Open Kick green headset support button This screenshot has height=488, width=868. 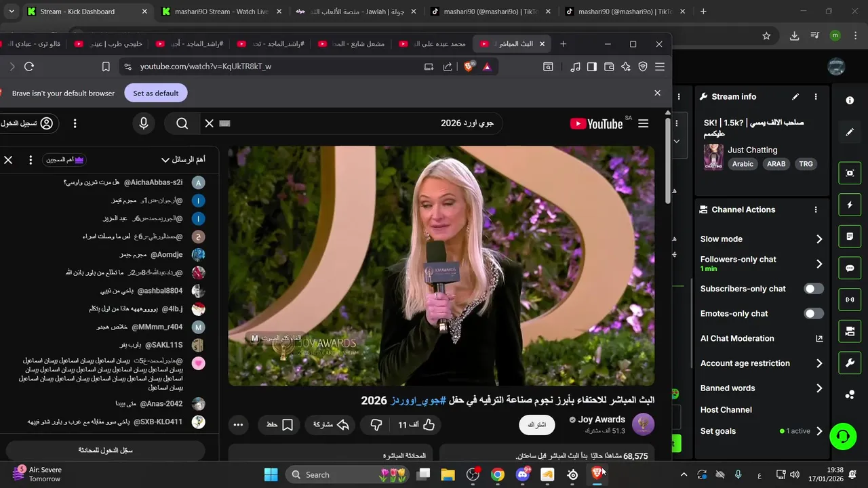843,436
